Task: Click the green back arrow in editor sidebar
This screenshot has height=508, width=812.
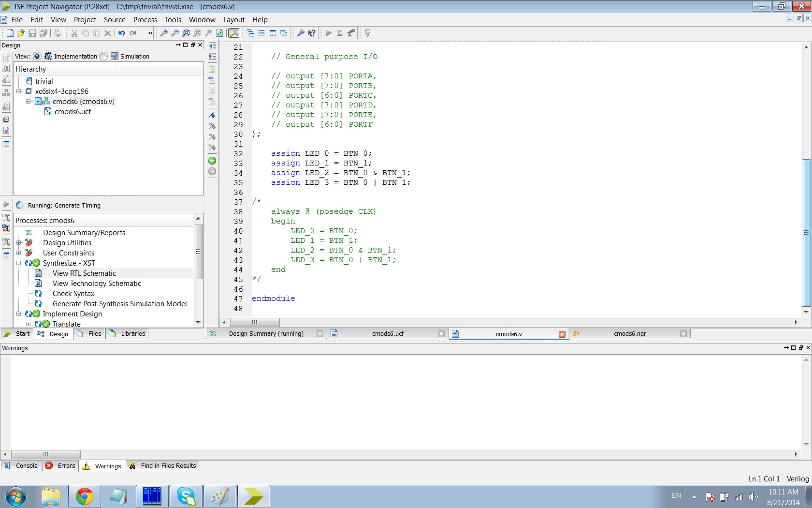Action: [212, 161]
